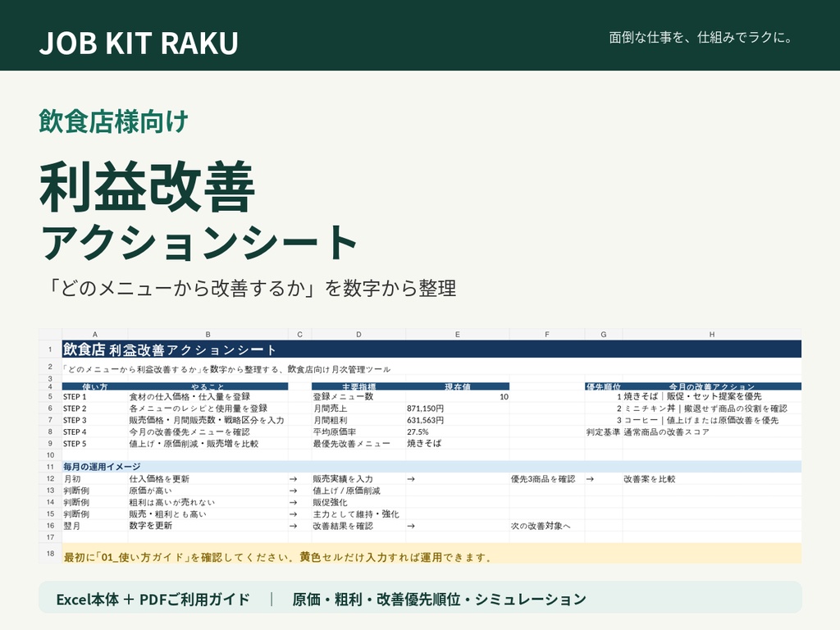Click the tagline 面倒な仕事を、仕組みでラクに。
840x630 pixels.
tap(701, 38)
